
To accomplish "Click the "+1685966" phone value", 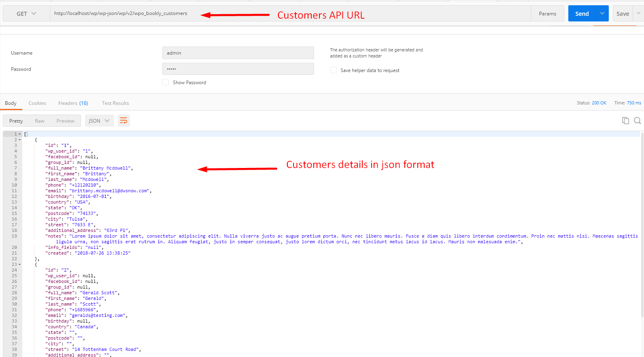I will coord(83,310).
